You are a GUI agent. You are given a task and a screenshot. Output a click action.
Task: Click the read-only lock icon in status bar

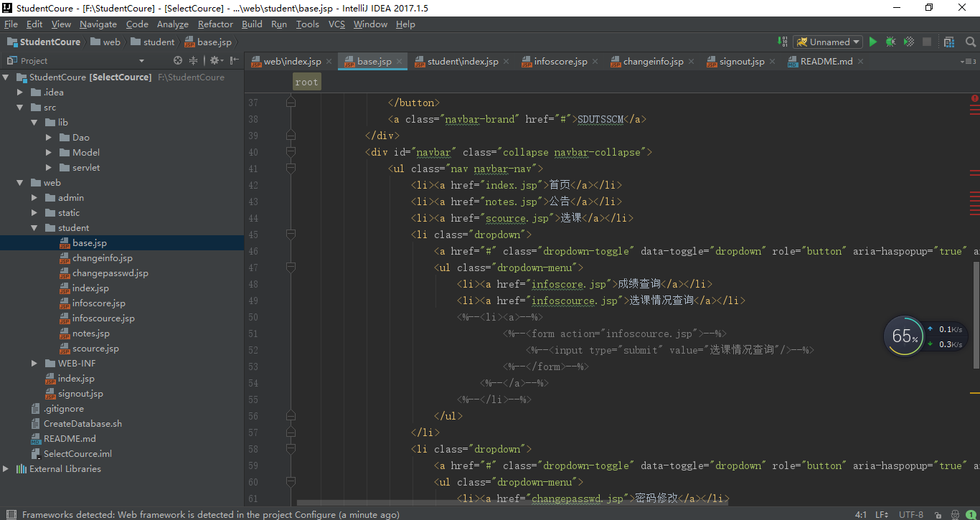[x=939, y=514]
